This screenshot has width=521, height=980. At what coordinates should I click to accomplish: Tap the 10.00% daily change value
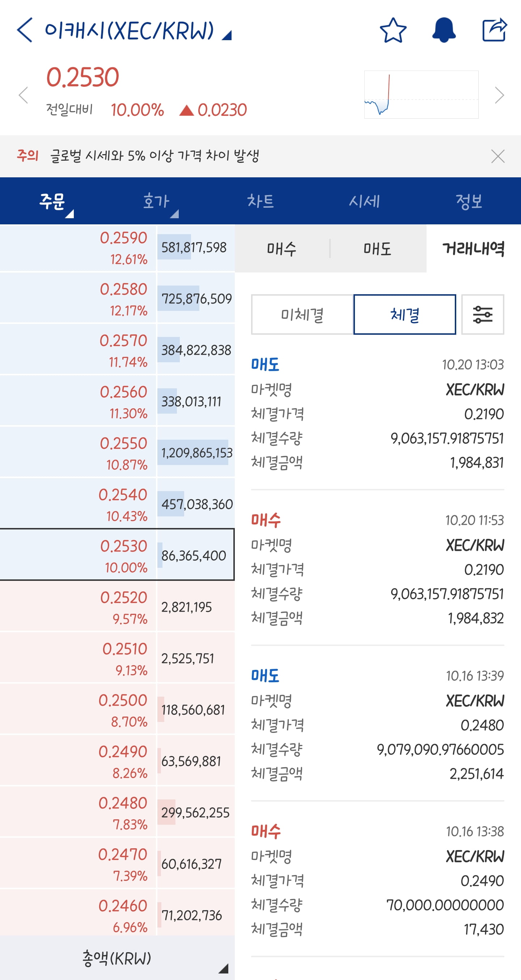(x=137, y=110)
